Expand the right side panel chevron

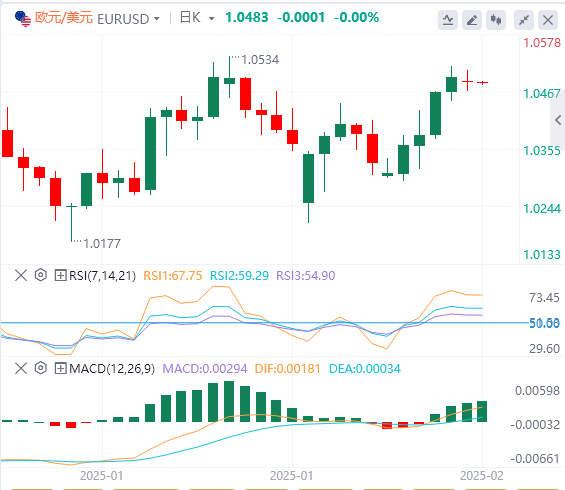(558, 120)
